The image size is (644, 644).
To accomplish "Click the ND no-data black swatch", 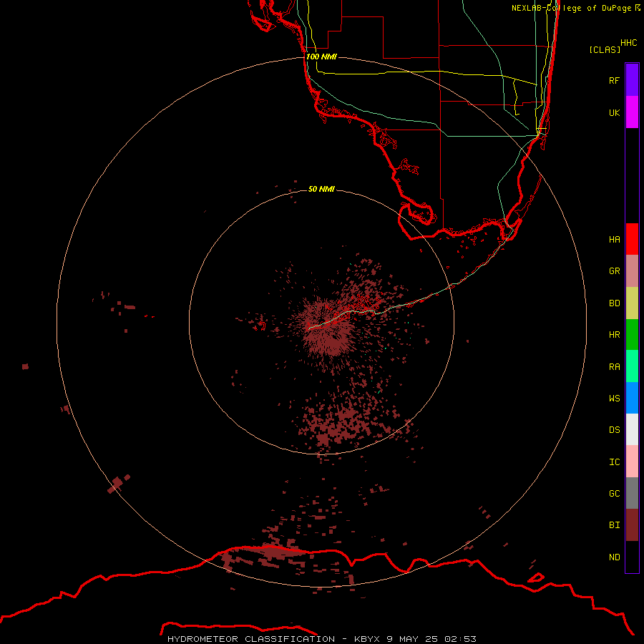I will tap(632, 557).
